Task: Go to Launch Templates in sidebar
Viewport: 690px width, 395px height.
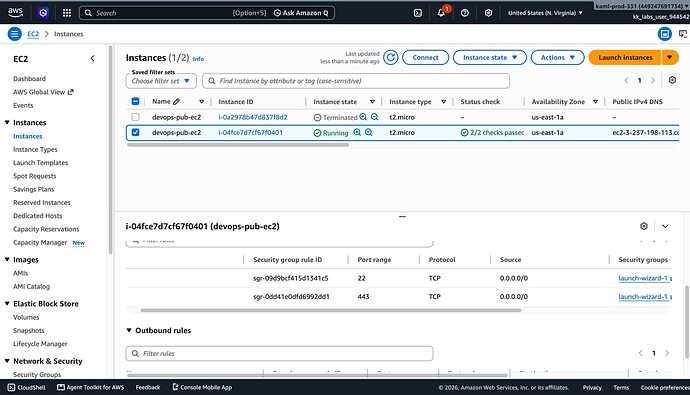Action: coord(40,163)
